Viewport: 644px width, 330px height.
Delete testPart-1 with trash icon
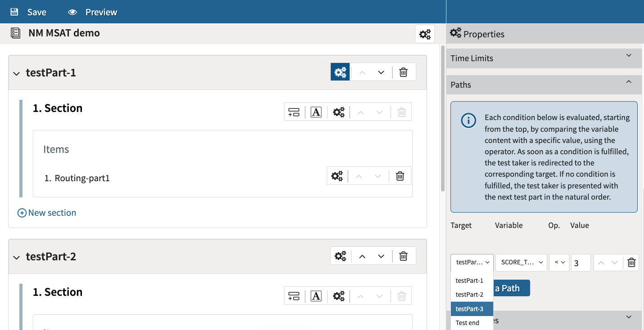(x=404, y=72)
